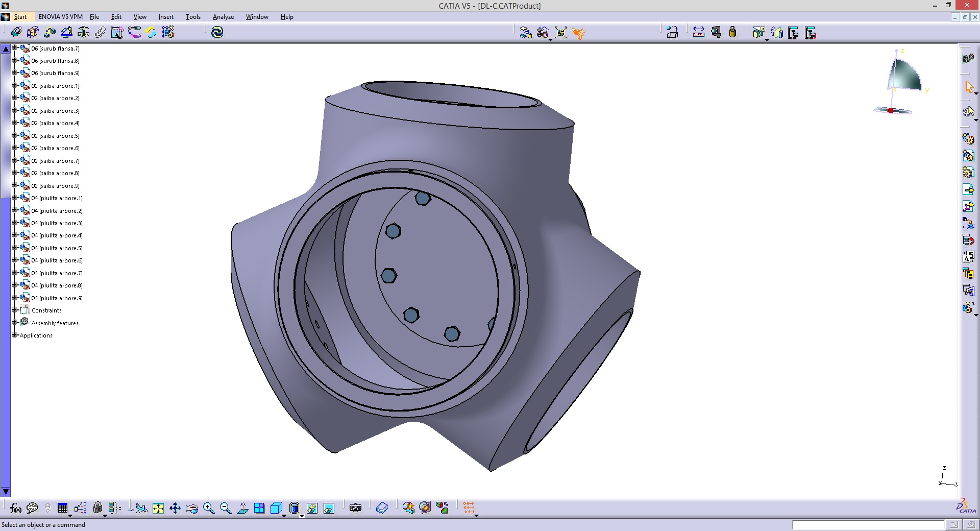Toggle the Multi-View quad layout icon

[259, 508]
